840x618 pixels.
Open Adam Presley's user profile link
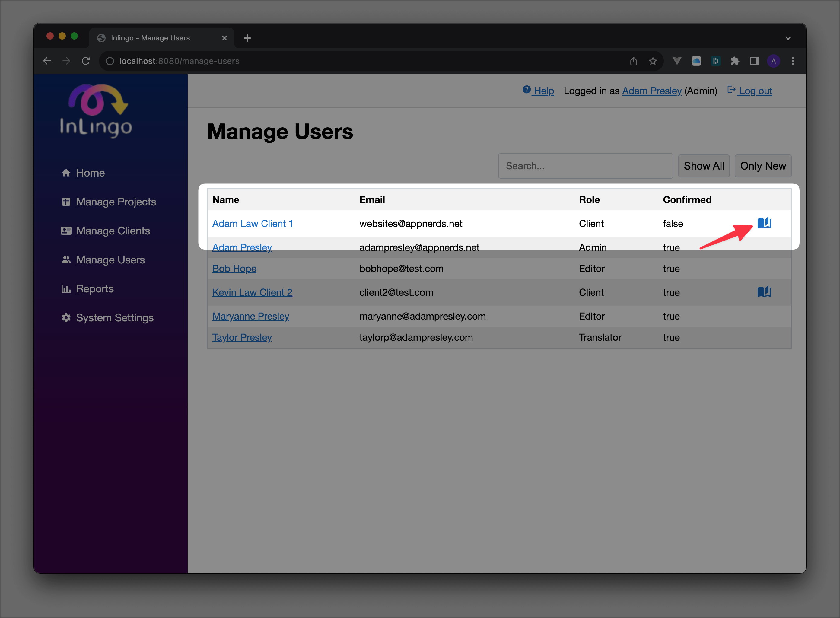tap(242, 247)
